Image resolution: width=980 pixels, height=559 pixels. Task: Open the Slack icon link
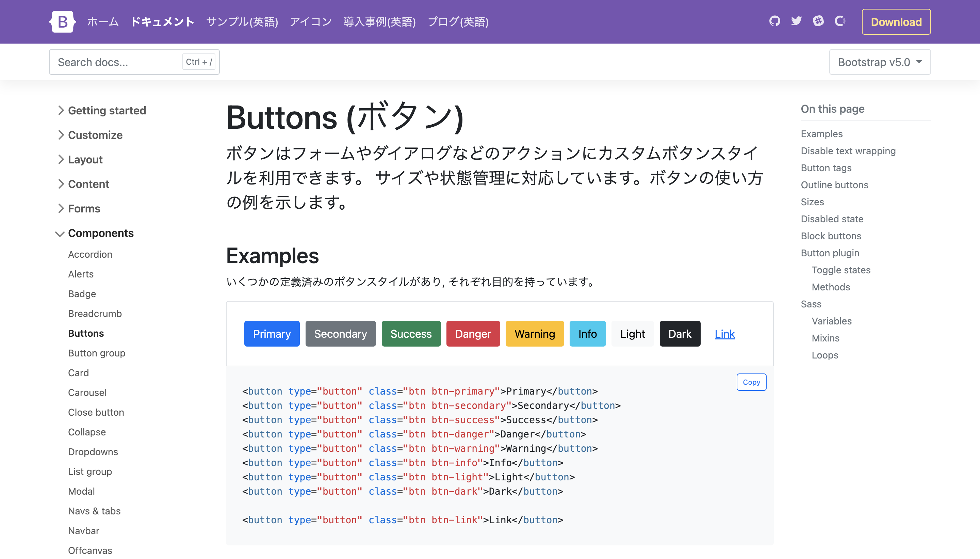tap(818, 21)
